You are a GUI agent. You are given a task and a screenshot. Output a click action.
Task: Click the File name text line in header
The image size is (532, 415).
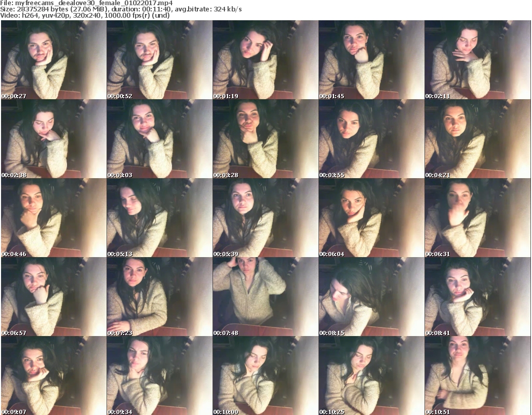coord(87,3)
